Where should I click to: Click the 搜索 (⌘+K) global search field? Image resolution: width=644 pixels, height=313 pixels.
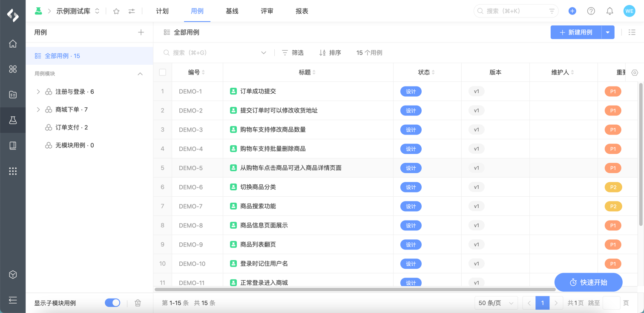(516, 11)
